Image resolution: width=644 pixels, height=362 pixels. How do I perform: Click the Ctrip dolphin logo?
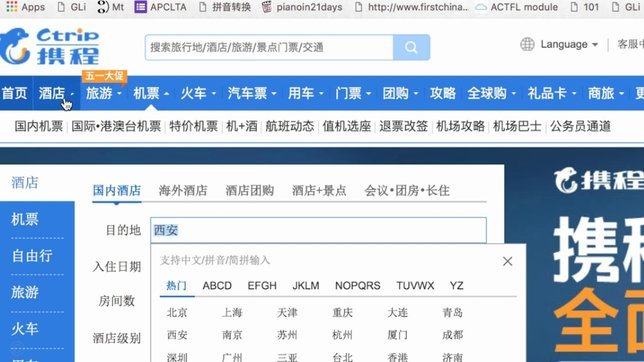(49, 46)
